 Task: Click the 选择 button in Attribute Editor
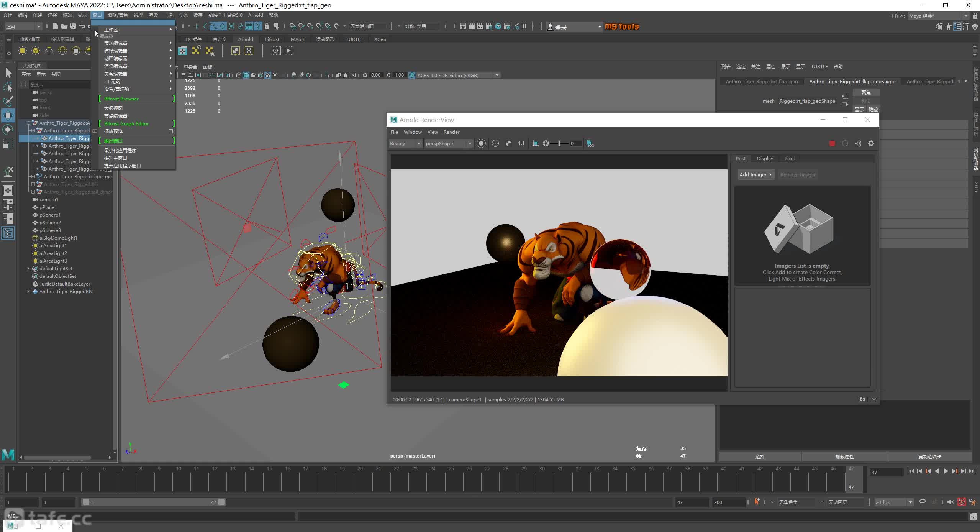760,456
